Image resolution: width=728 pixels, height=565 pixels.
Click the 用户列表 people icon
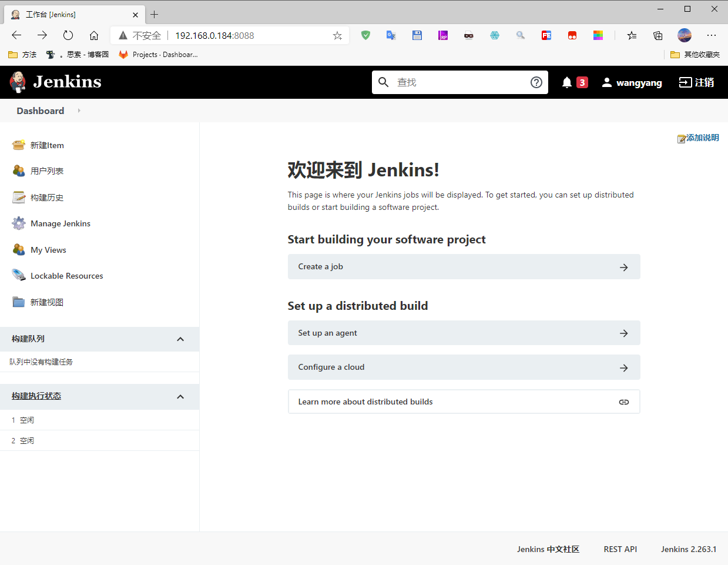pyautogui.click(x=19, y=171)
